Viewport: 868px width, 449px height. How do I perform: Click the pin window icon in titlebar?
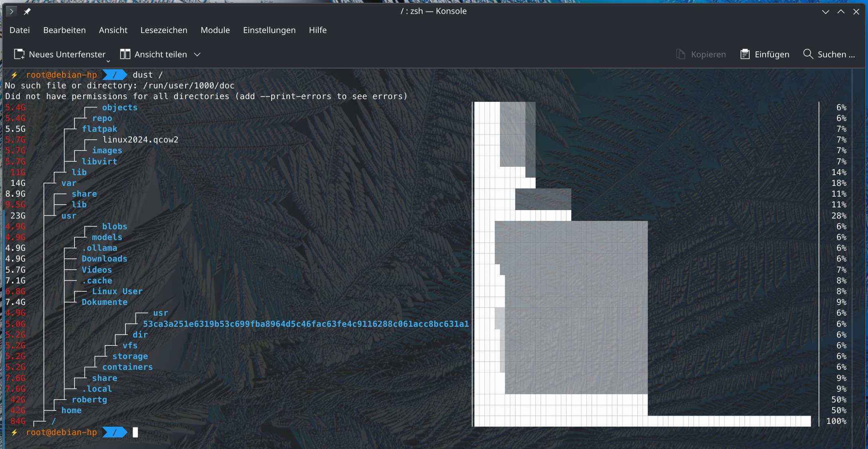[27, 12]
